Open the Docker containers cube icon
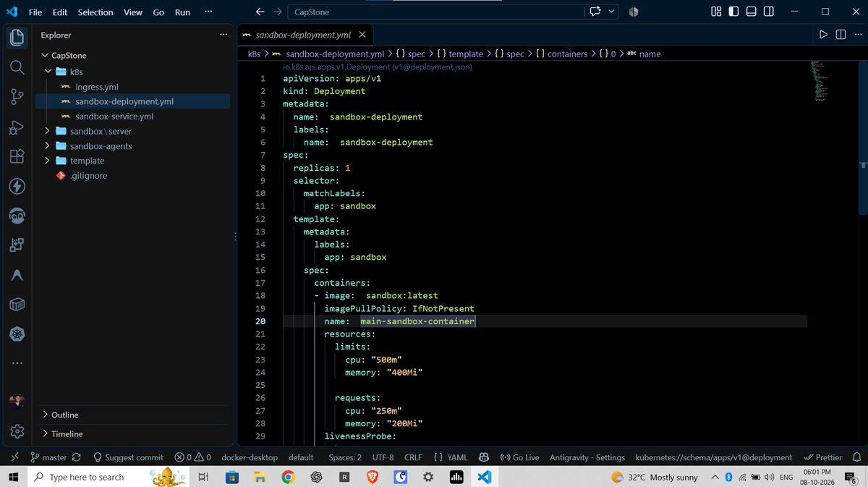Screen dimensions: 868x487 [x=17, y=305]
